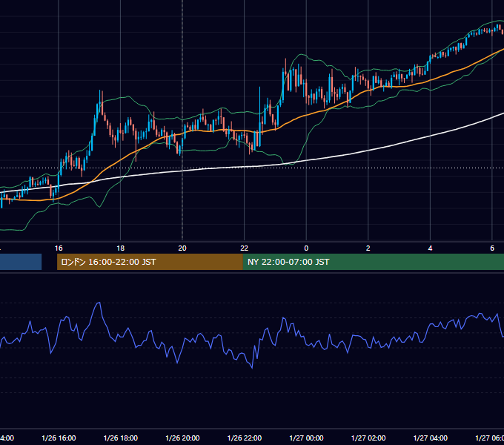Select the 22 hour label on chart axis

245,248
